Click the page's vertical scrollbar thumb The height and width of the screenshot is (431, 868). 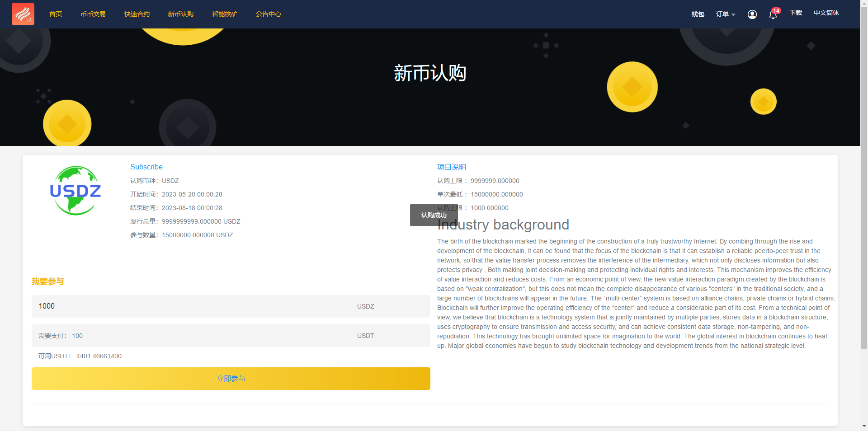[x=864, y=181]
